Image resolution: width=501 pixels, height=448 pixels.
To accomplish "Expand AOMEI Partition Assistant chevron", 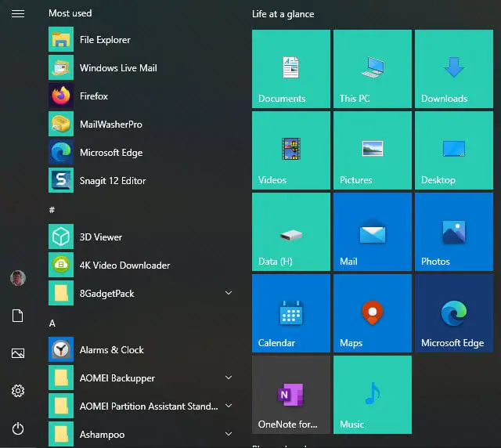I will coord(229,406).
